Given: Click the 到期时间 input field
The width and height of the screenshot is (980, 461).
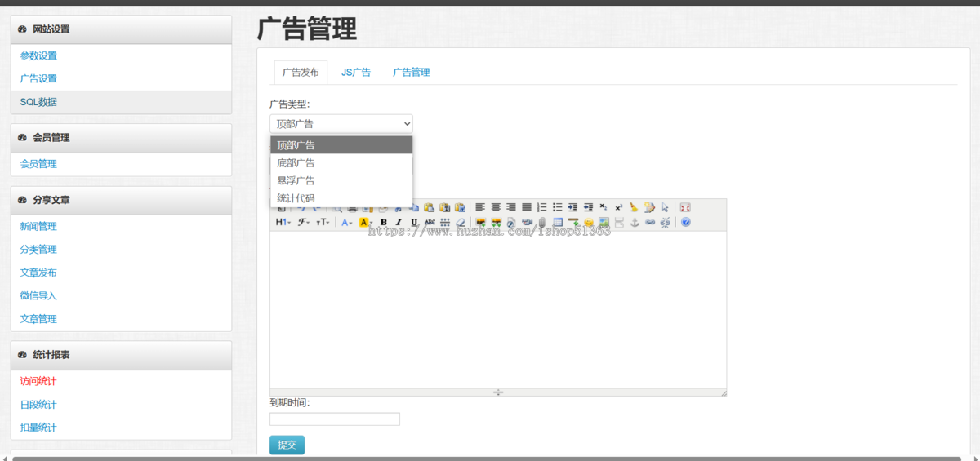Looking at the screenshot, I should pyautogui.click(x=335, y=419).
